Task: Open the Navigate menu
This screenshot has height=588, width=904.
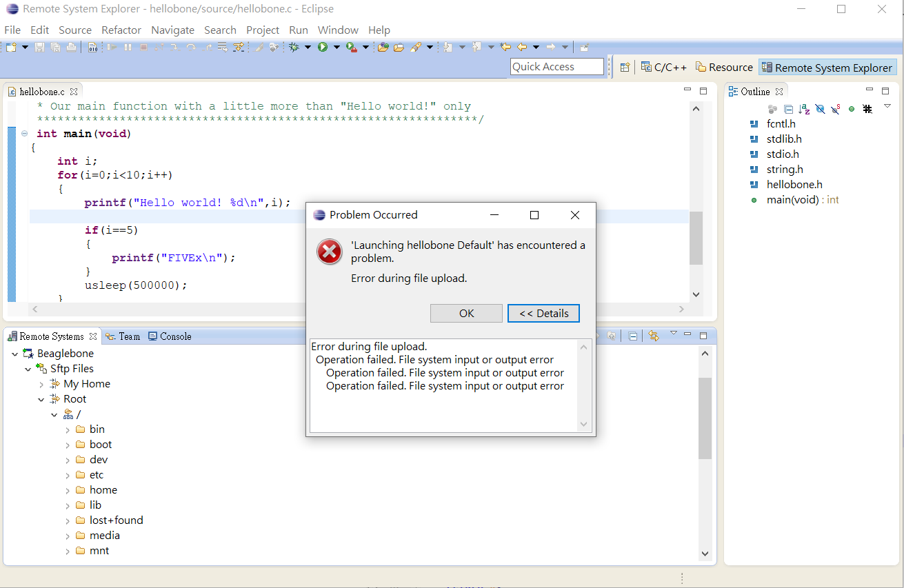Action: click(x=172, y=30)
